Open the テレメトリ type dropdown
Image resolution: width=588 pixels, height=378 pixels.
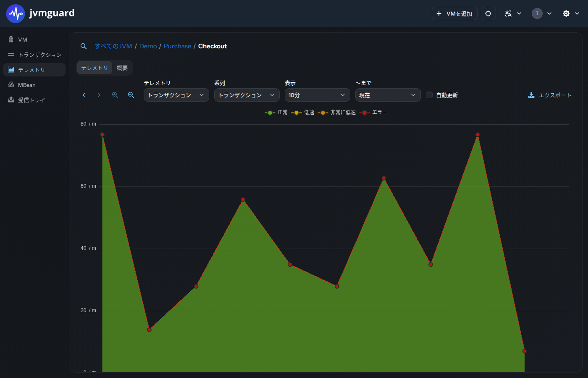[176, 95]
